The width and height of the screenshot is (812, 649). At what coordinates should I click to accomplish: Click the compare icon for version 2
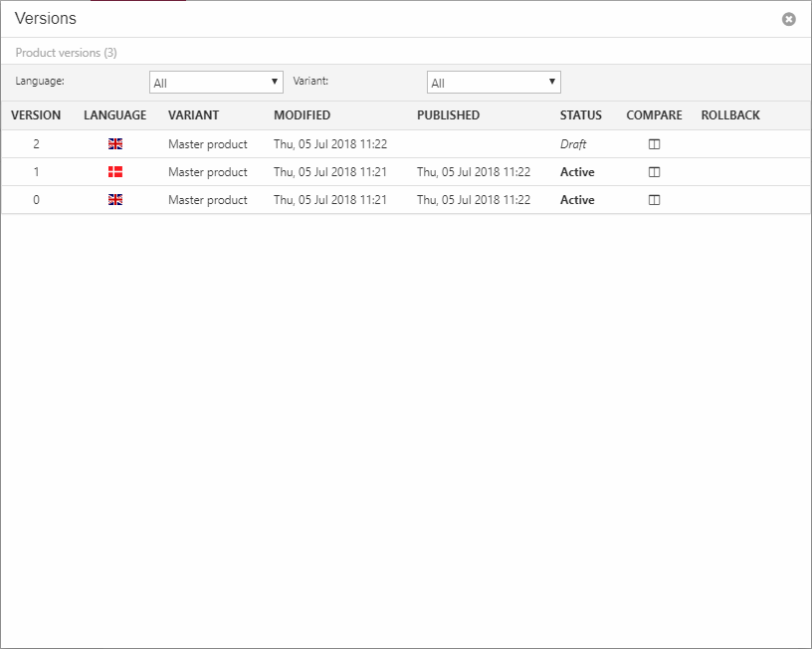pyautogui.click(x=654, y=144)
